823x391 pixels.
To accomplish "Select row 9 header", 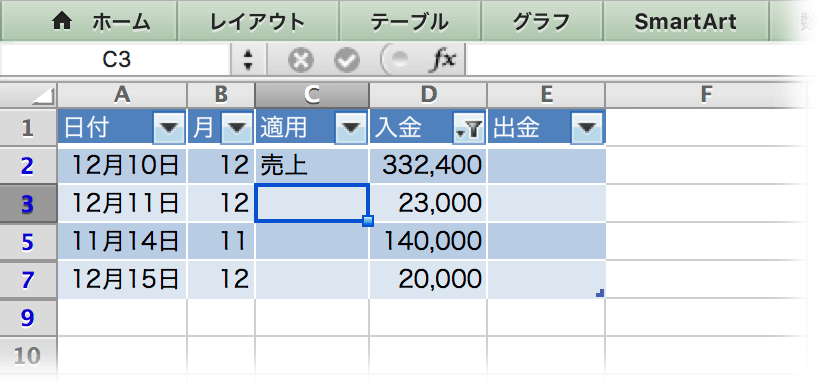I will 28,318.
